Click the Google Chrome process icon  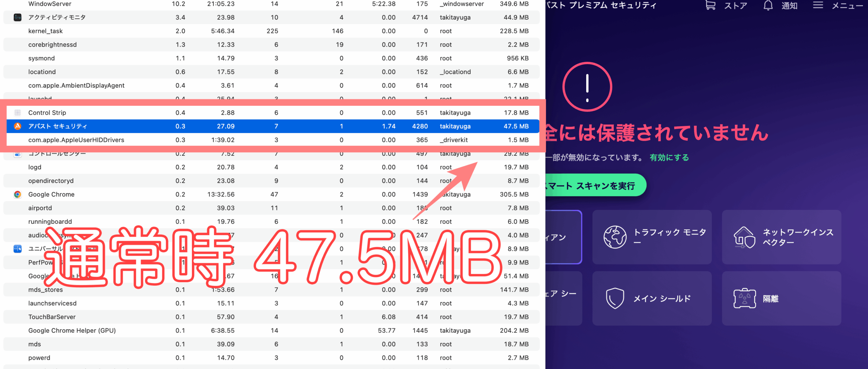[x=18, y=194]
